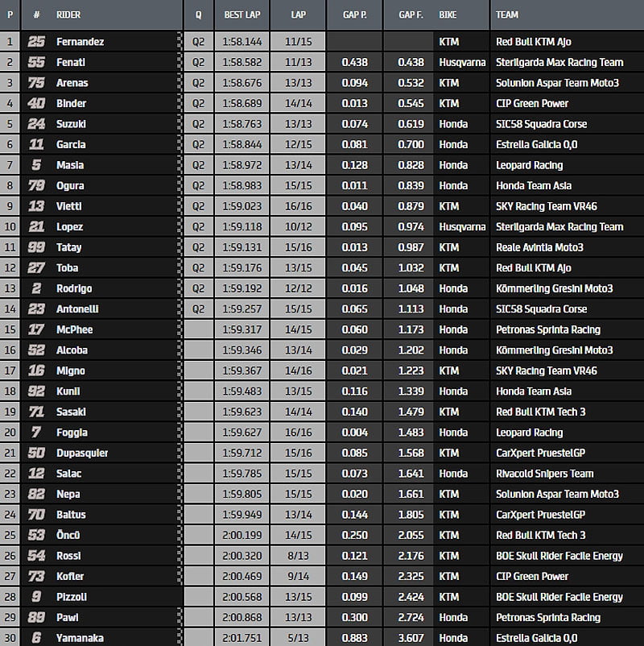Sort by the BEST LAP column header
644x646 pixels.
click(240, 14)
